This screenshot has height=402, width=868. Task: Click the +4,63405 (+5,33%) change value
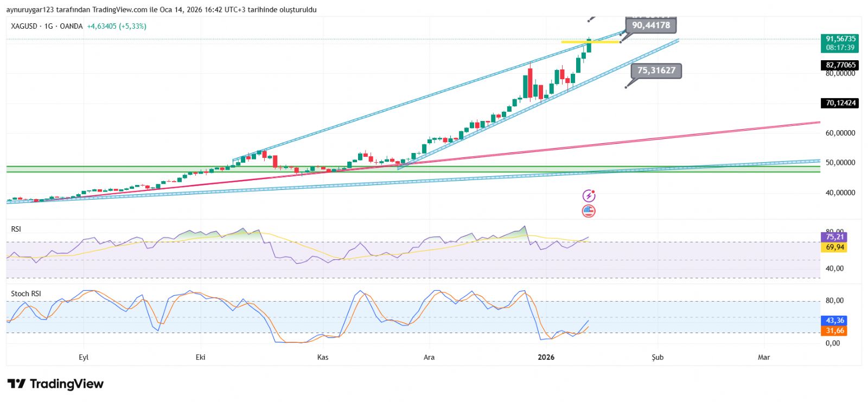click(117, 26)
